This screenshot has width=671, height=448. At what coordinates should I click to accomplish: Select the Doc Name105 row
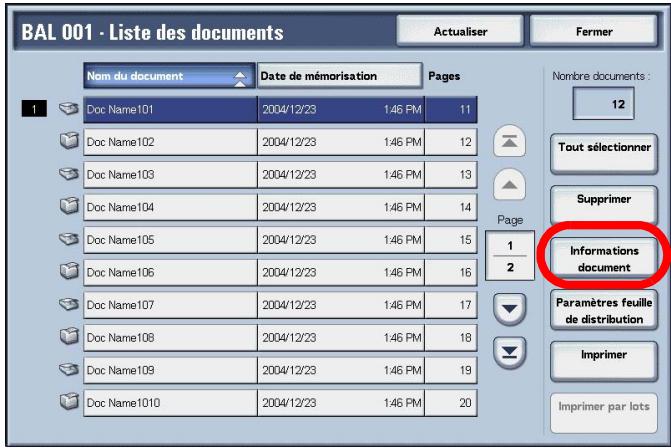click(x=280, y=240)
